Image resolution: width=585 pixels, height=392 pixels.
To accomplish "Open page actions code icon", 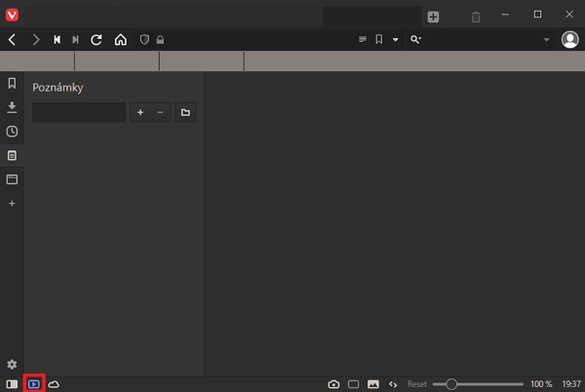I will [x=393, y=384].
